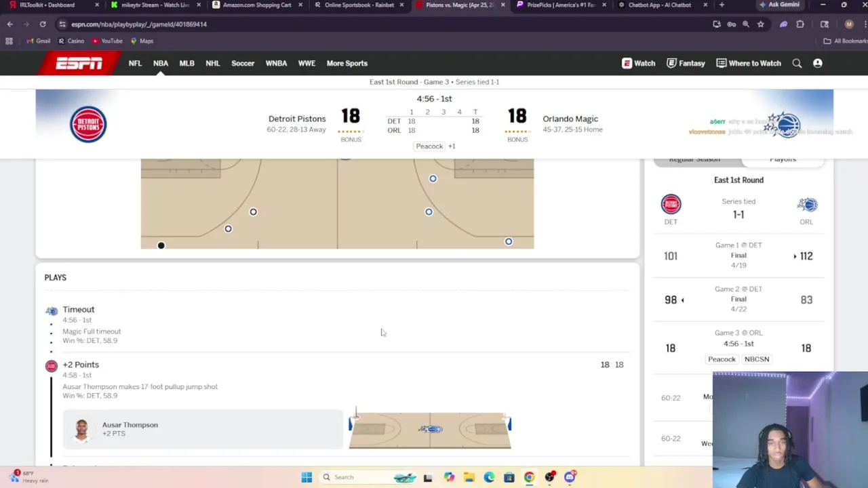Bookmark this page with the star icon
Screen dimensions: 868x488
tap(761, 24)
